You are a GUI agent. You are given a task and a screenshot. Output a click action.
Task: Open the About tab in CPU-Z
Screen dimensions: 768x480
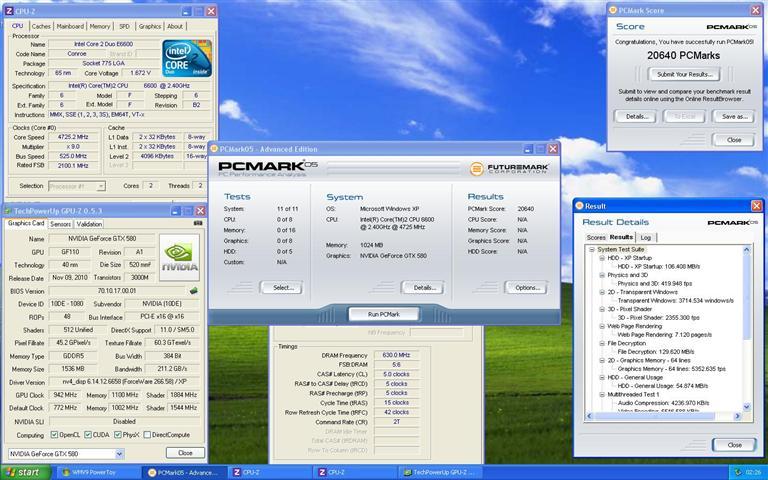click(x=175, y=26)
